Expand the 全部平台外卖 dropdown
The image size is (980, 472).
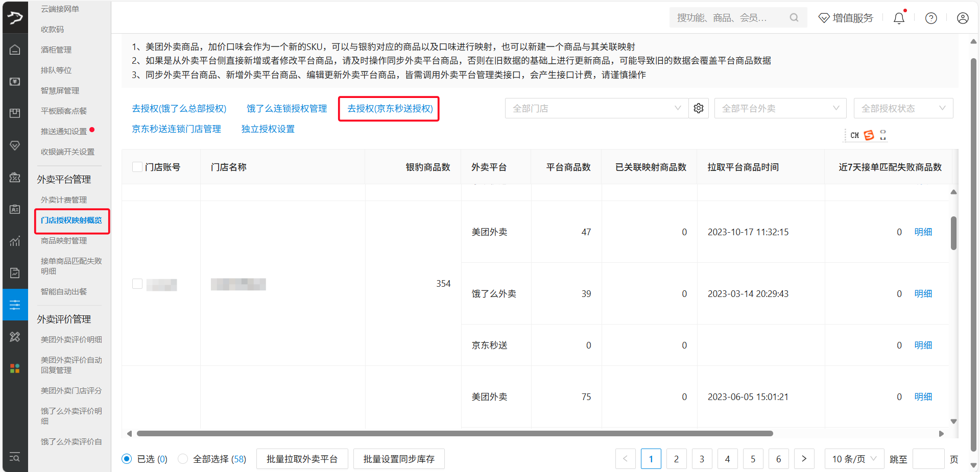tap(780, 108)
